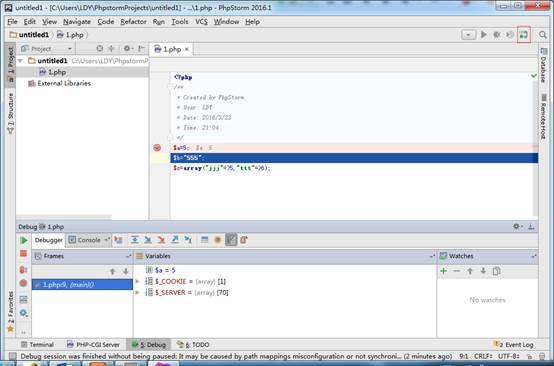Open the Database side panel
The height and width of the screenshot is (366, 554).
543,65
